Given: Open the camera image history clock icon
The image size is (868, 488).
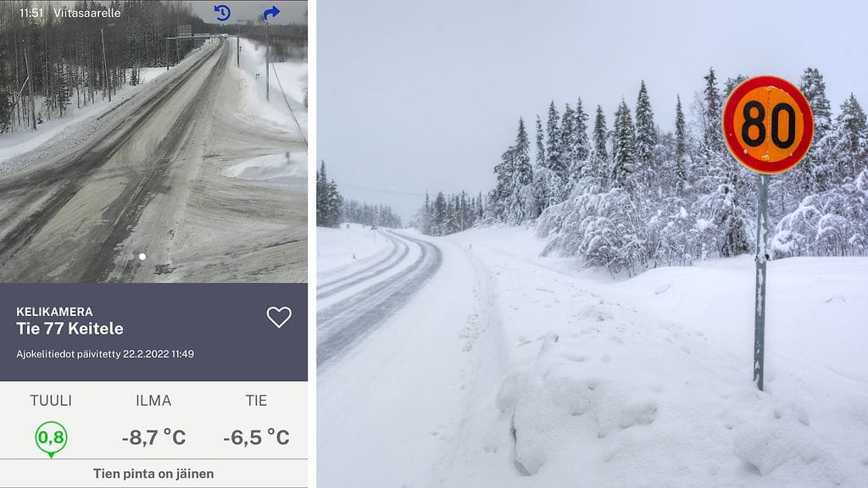Looking at the screenshot, I should (222, 13).
